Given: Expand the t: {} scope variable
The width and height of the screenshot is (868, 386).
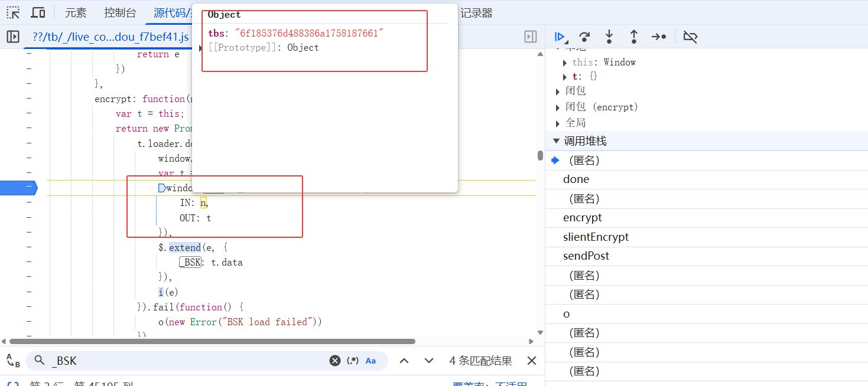Looking at the screenshot, I should click(565, 77).
